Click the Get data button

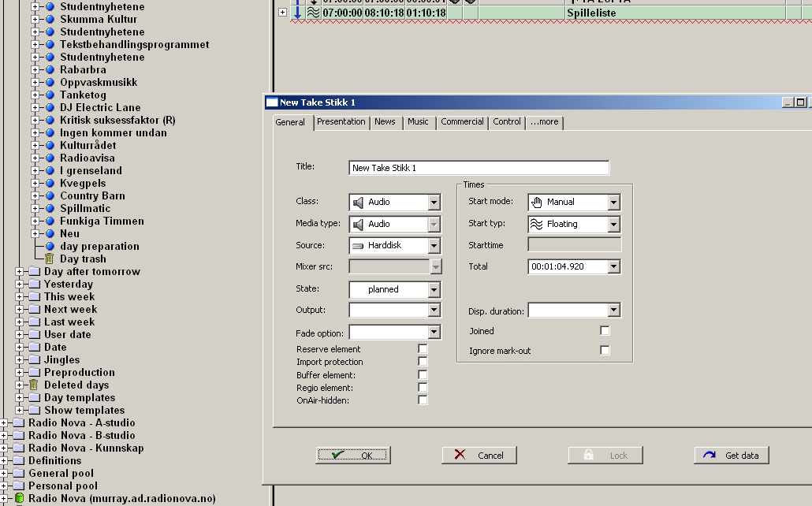(732, 456)
